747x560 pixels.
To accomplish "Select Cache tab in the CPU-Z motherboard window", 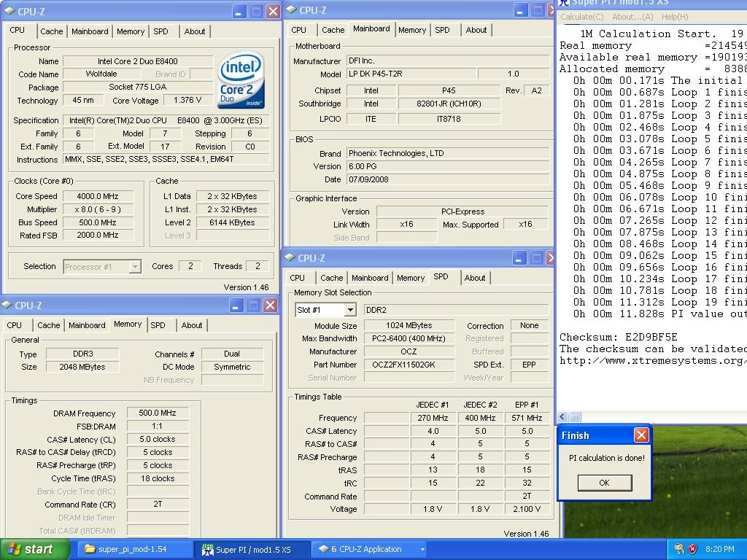I will 333,30.
